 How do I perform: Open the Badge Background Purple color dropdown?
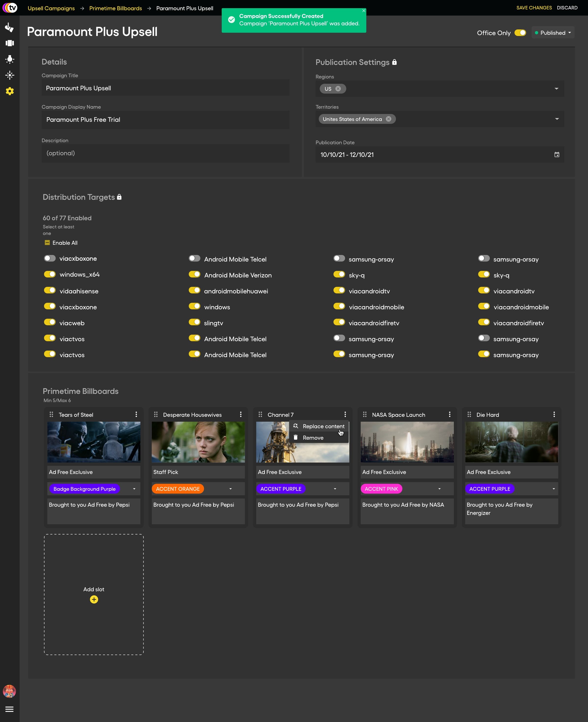click(x=134, y=489)
